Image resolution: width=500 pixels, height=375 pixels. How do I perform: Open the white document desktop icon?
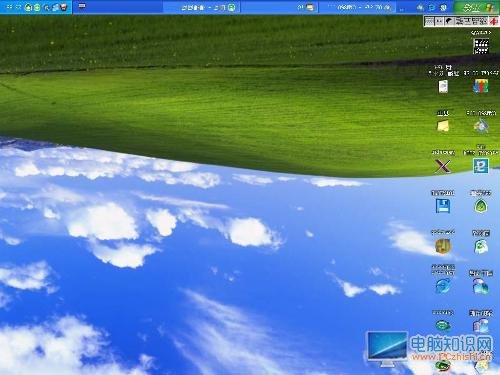click(x=443, y=86)
